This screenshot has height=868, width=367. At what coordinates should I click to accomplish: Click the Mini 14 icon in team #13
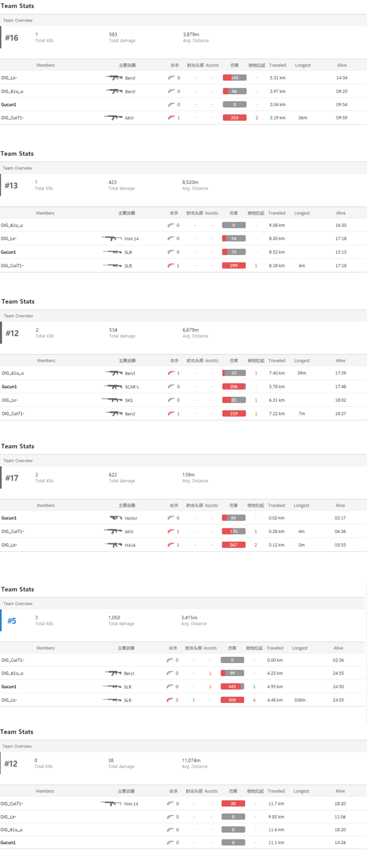coord(111,238)
